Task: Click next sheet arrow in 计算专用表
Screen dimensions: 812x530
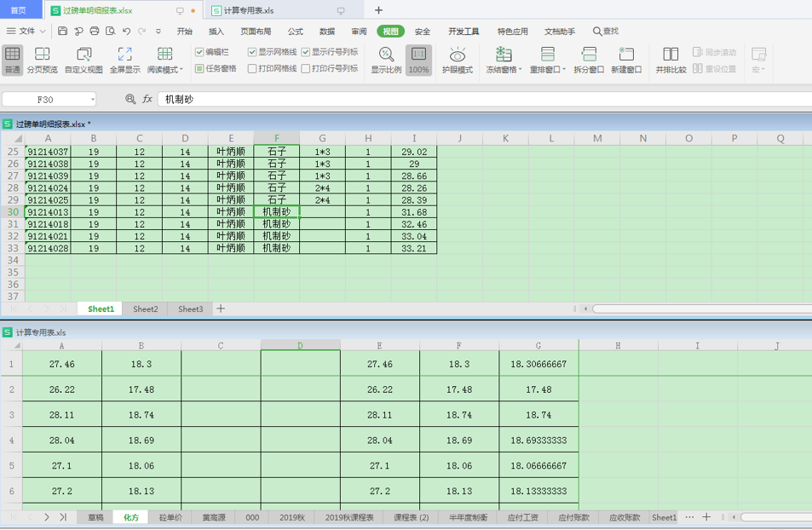Action: pyautogui.click(x=47, y=517)
